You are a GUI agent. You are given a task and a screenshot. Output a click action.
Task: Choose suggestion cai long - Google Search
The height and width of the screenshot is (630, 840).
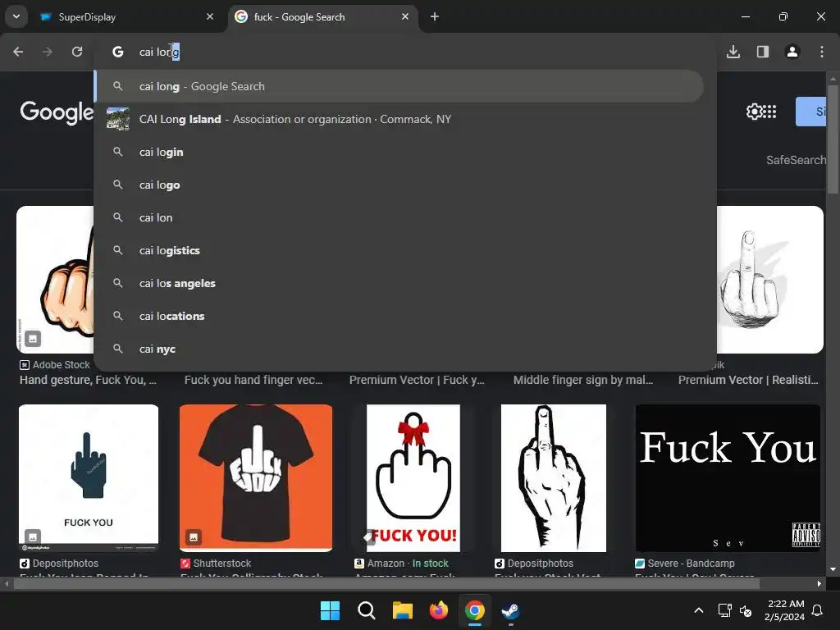click(399, 86)
